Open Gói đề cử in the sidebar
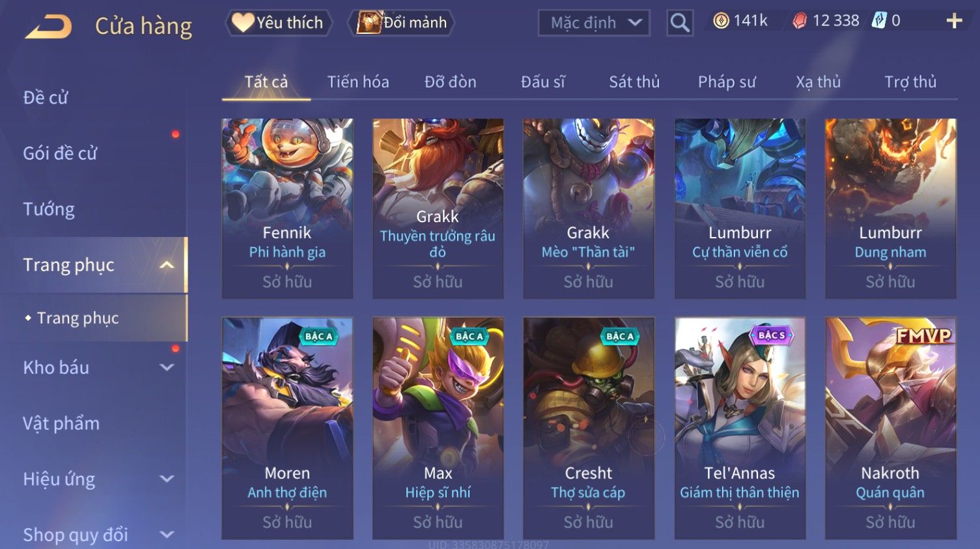980x549 pixels. coord(60,153)
